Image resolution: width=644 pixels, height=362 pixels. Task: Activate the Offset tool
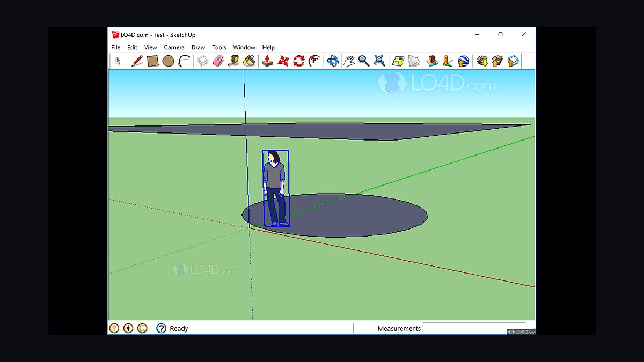tap(314, 61)
